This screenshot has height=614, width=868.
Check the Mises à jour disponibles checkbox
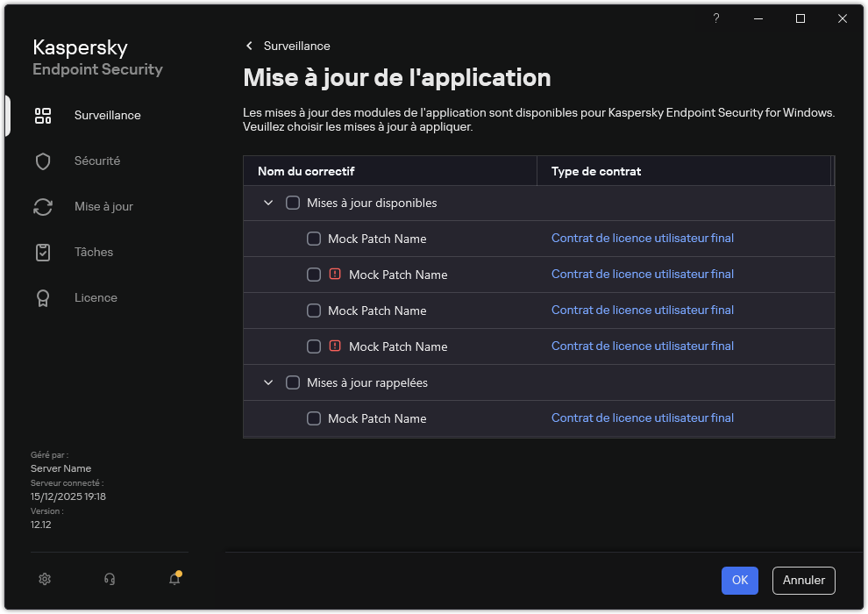pos(293,203)
